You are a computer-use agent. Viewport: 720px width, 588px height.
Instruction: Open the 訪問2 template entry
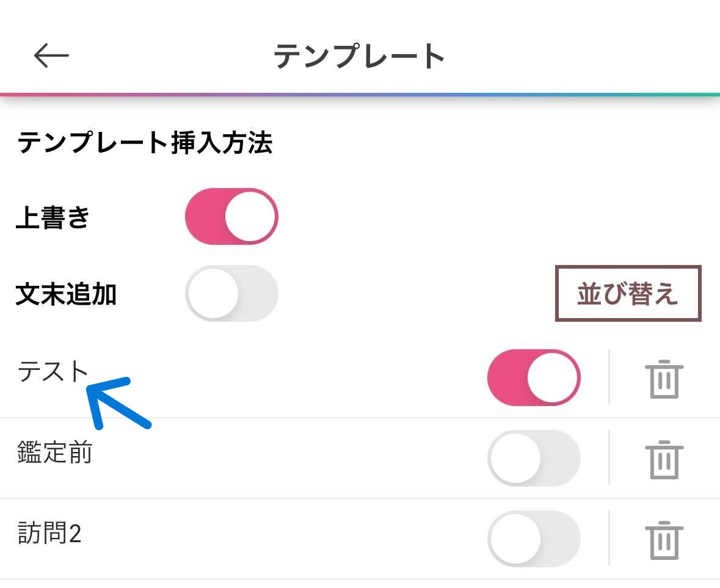pos(49,532)
